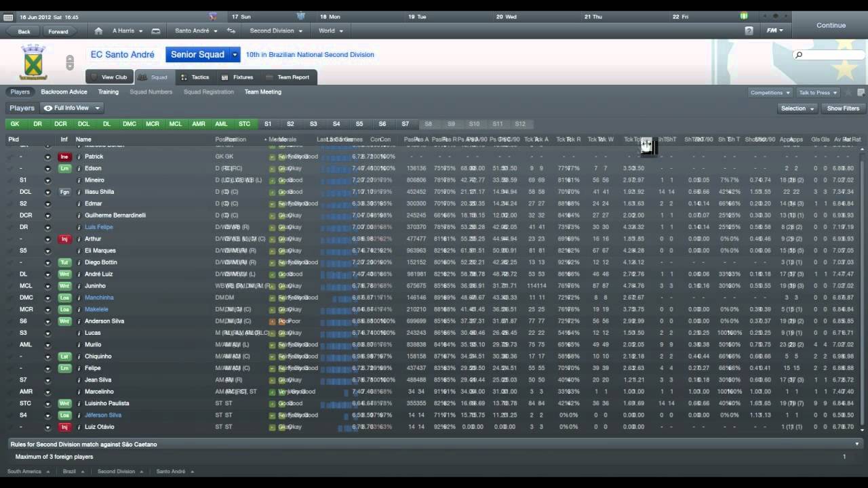868x488 pixels.
Task: Open the 10th in Brazilian National Second Division link
Action: [310, 55]
